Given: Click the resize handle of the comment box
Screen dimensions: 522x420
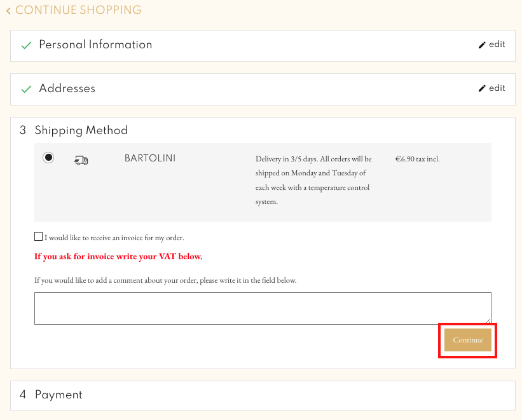Looking at the screenshot, I should pos(488,321).
